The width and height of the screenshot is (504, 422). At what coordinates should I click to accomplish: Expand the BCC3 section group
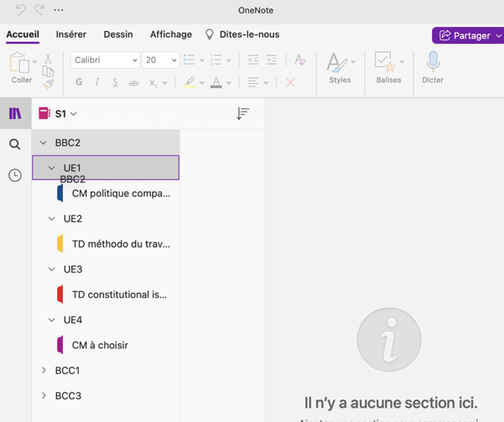(44, 395)
